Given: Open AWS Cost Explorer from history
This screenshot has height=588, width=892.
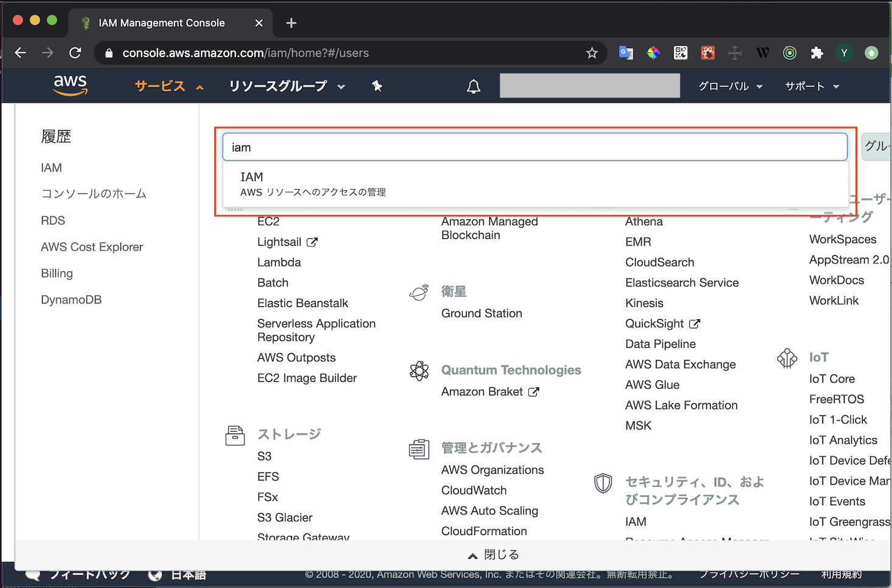Looking at the screenshot, I should point(92,247).
